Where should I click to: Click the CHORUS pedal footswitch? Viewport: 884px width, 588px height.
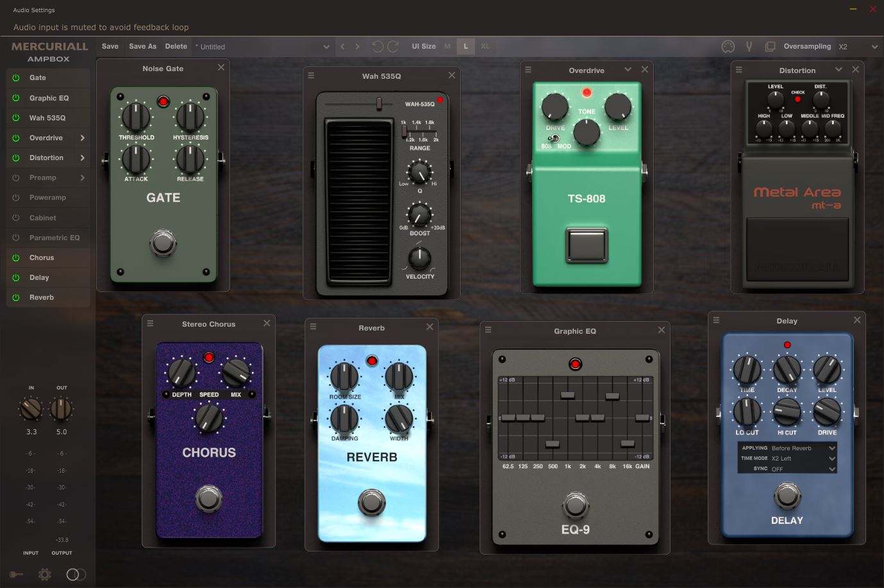208,498
